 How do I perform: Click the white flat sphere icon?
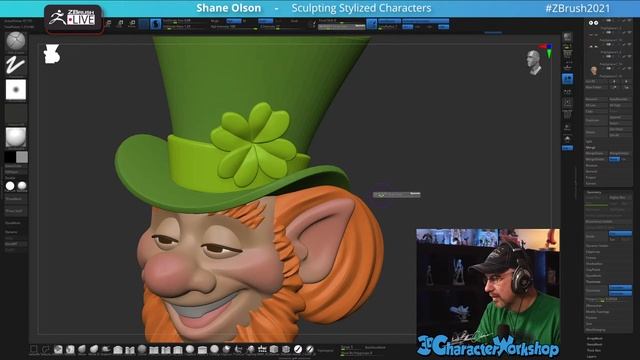tap(10, 186)
